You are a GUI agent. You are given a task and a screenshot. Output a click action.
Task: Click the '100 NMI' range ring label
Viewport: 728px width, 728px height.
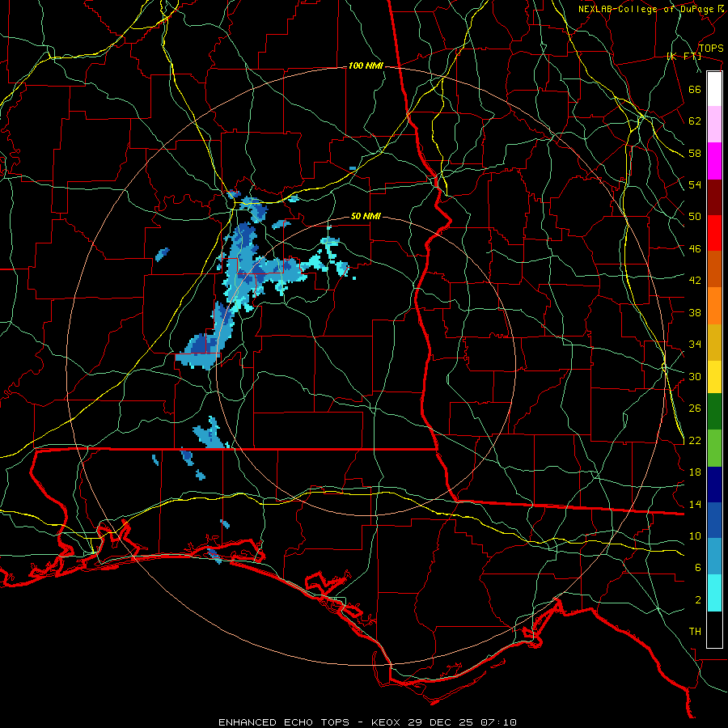point(366,66)
